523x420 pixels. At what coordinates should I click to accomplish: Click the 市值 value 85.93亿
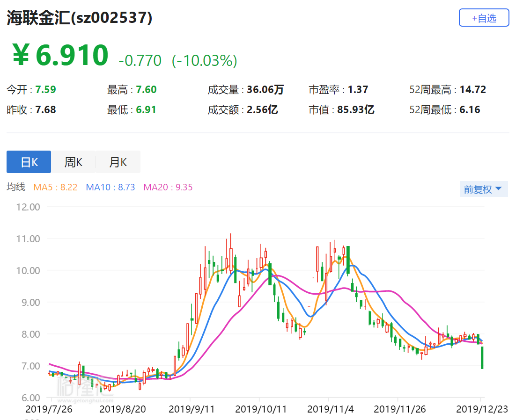point(355,109)
